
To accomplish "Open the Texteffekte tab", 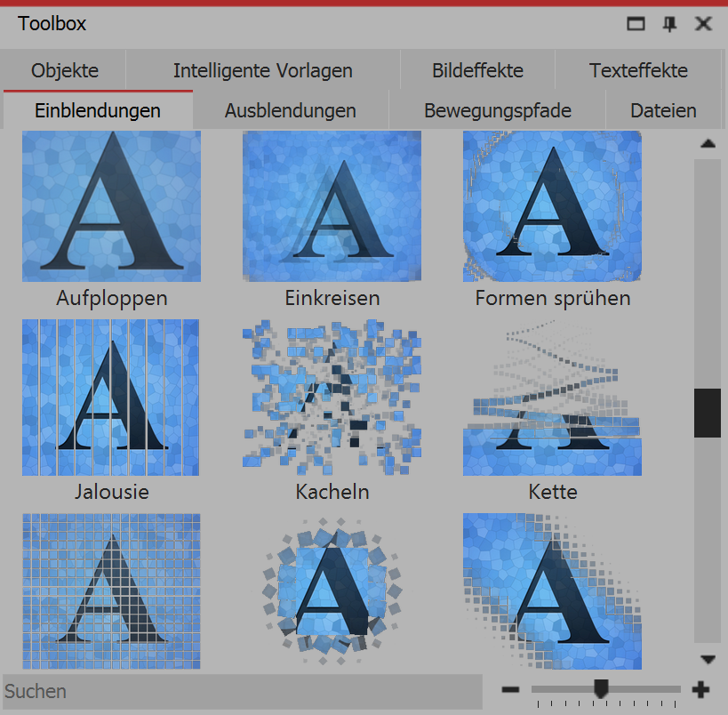I will click(x=637, y=70).
